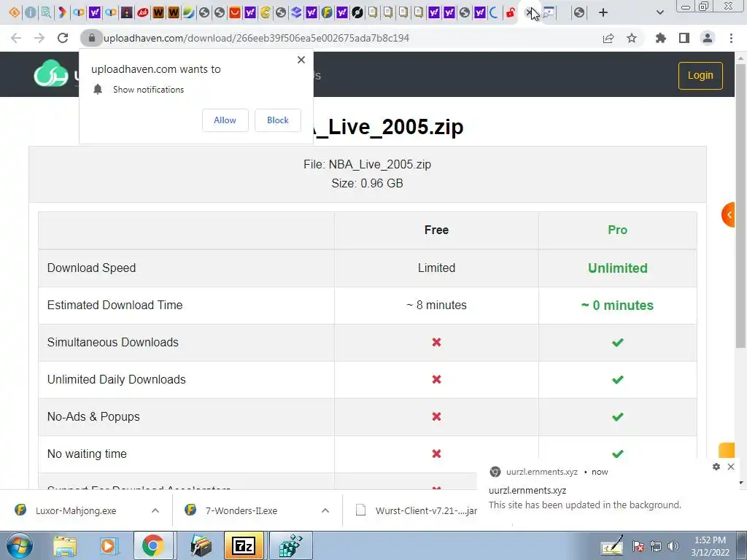Click the green Unlimited speed cell
The width and height of the screenshot is (747, 560).
click(617, 268)
